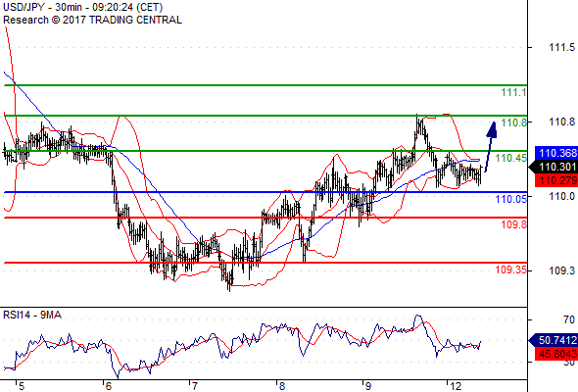Image resolution: width=578 pixels, height=392 pixels.
Task: Click the blue 110.368 price tag
Action: pyautogui.click(x=556, y=153)
